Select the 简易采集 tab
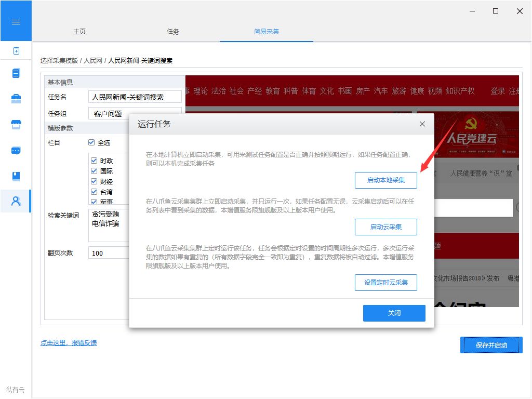 (x=267, y=32)
